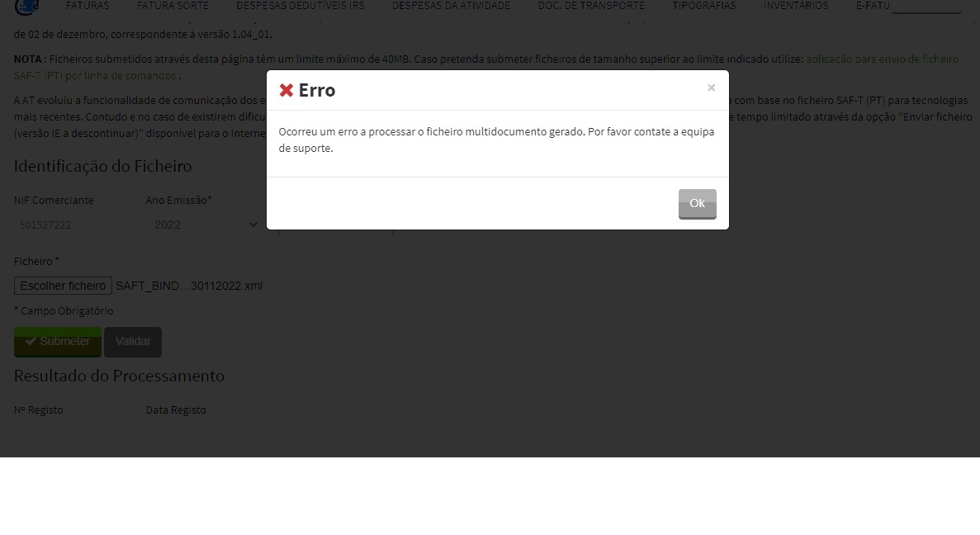
Task: Submit the file with Submeter button
Action: 57,342
